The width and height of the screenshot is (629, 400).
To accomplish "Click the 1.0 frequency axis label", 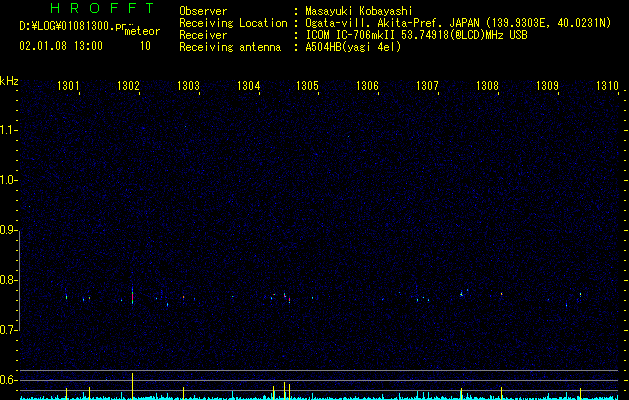I will [9, 180].
